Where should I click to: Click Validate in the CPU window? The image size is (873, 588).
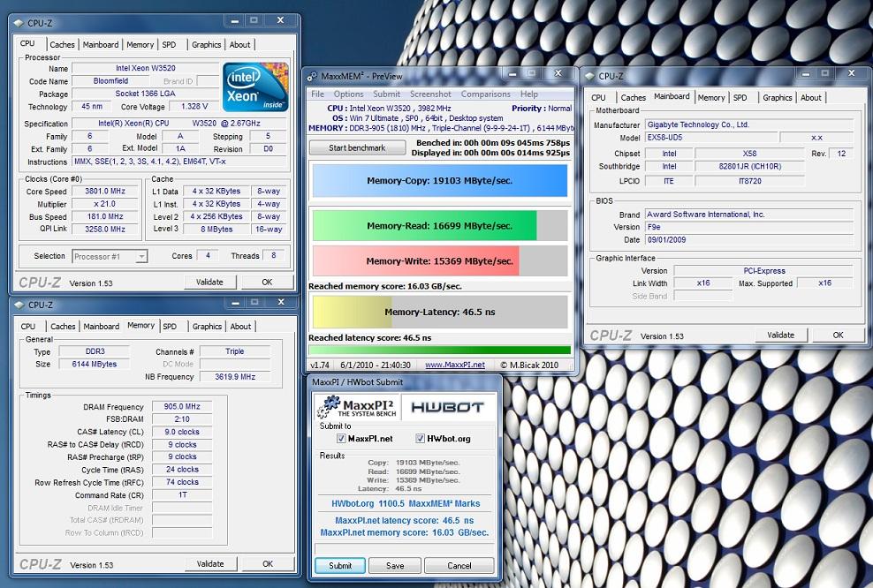[x=210, y=282]
